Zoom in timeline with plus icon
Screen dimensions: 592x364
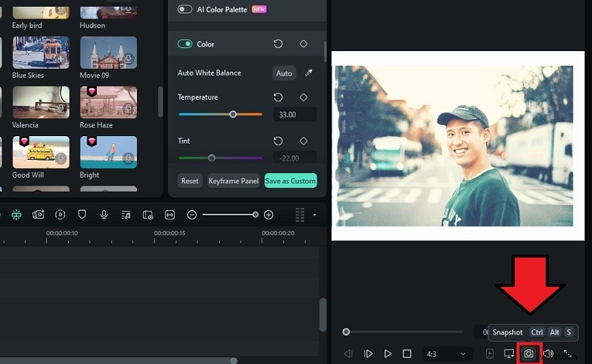[269, 215]
